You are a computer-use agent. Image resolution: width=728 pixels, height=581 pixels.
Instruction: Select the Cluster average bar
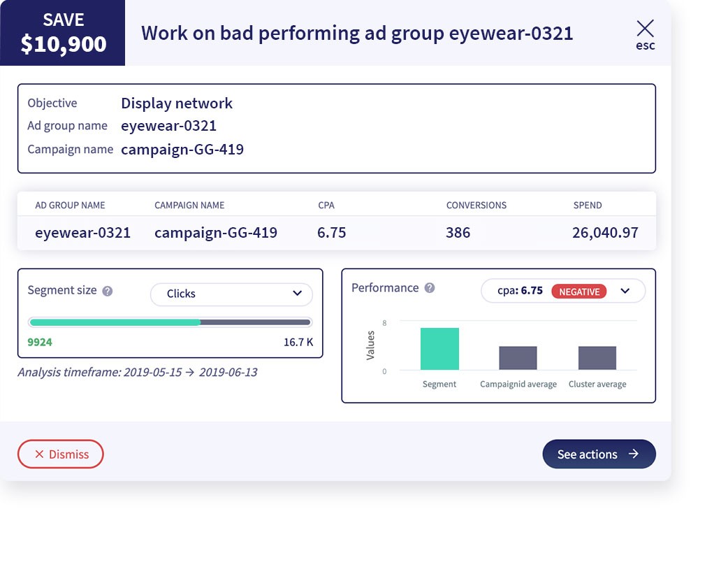[x=597, y=358]
